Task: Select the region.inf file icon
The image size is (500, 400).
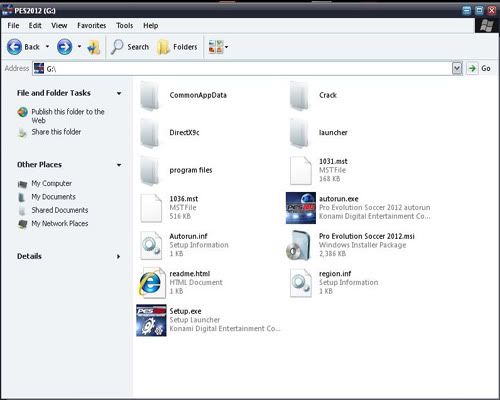Action: [301, 283]
